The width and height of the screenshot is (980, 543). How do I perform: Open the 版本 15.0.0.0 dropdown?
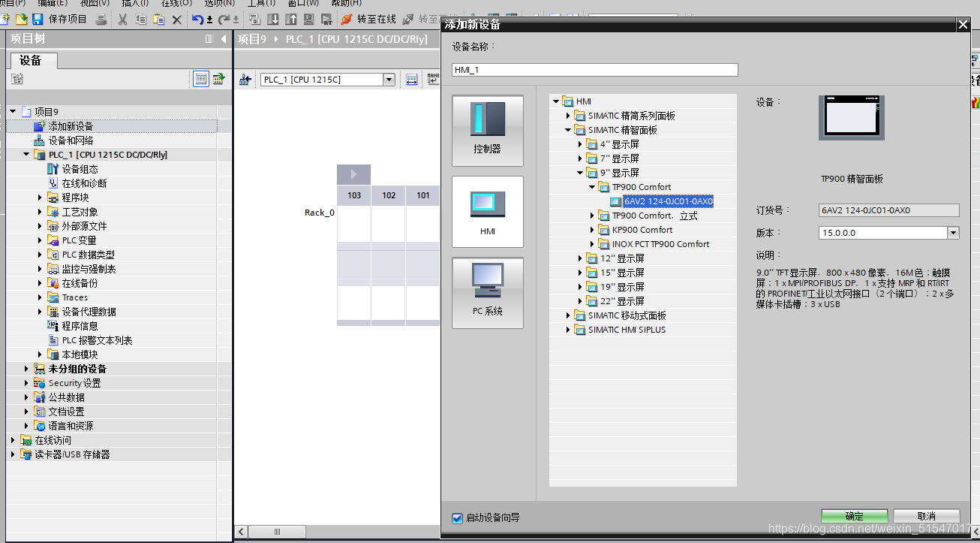(953, 233)
